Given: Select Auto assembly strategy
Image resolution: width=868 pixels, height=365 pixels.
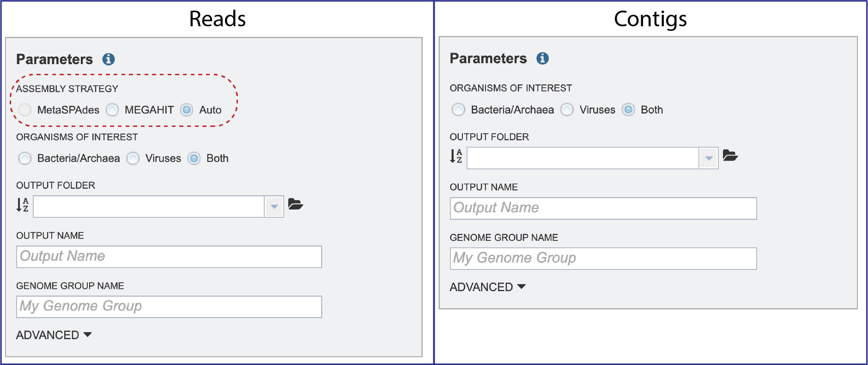Looking at the screenshot, I should pyautogui.click(x=187, y=110).
